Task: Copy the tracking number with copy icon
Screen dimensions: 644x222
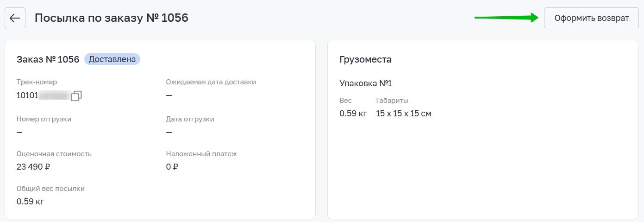Action: click(x=77, y=95)
